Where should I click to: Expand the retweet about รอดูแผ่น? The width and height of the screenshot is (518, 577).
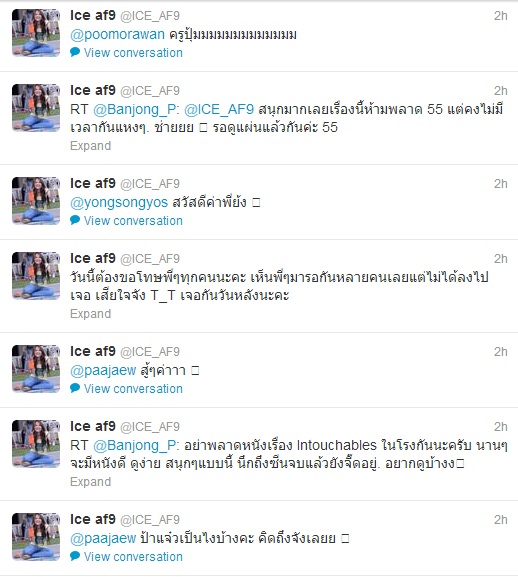[x=91, y=146]
